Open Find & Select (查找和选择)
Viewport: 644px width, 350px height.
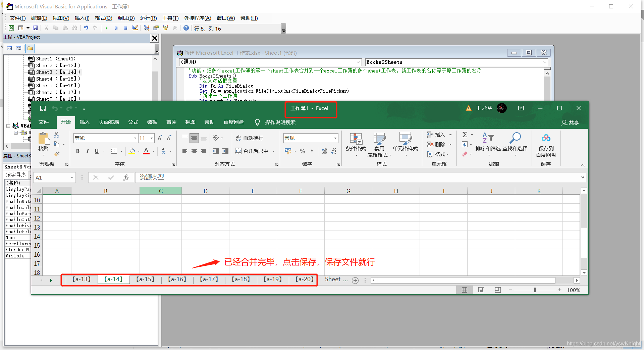pos(515,144)
